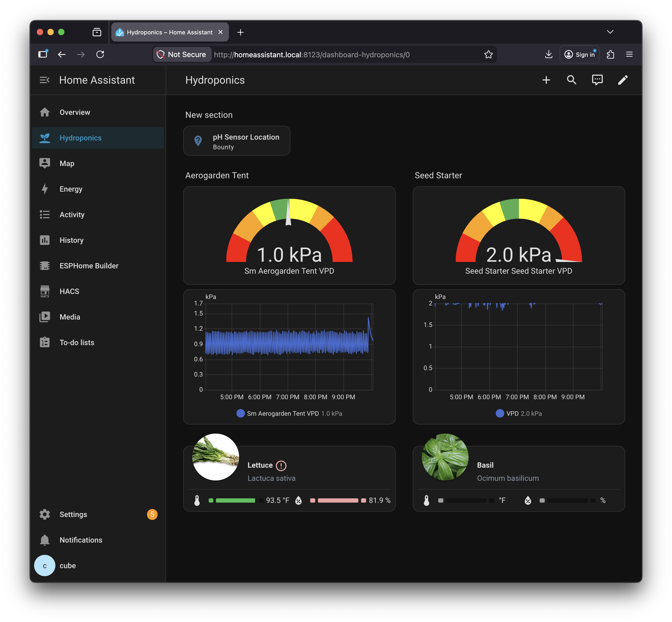Viewport: 672px width, 622px height.
Task: Collapse the Home Assistant sidebar menu
Action: (x=44, y=80)
